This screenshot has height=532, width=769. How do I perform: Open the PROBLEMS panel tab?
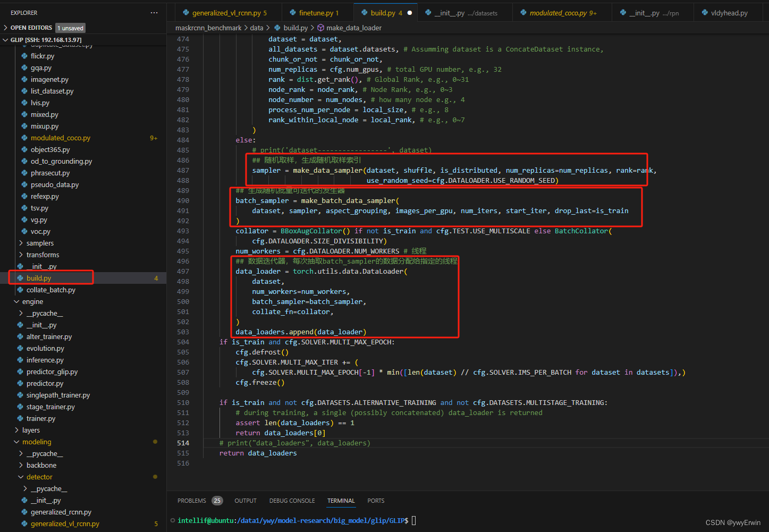point(191,501)
